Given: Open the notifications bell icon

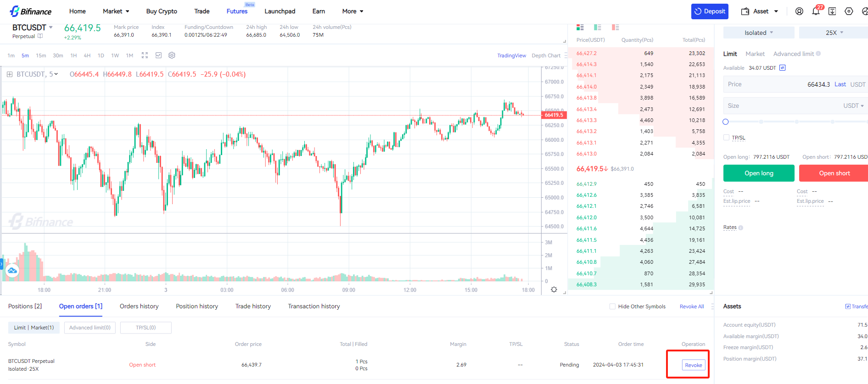Looking at the screenshot, I should pyautogui.click(x=816, y=11).
